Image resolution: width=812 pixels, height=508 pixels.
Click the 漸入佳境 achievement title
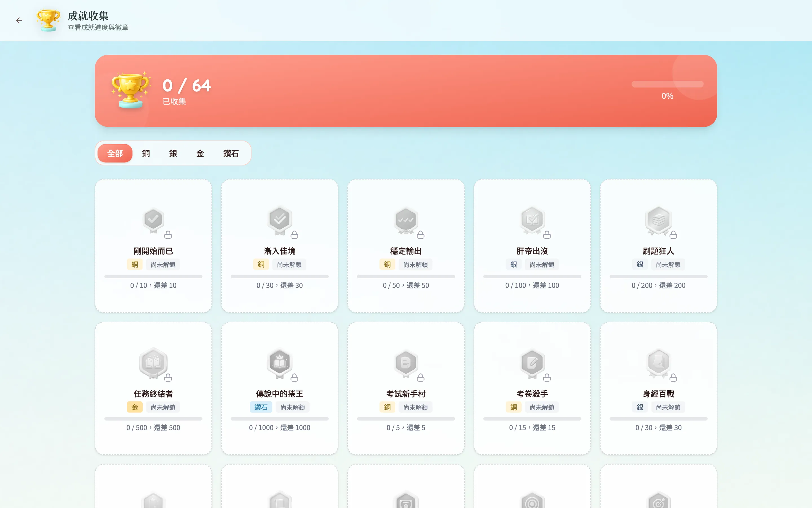click(279, 251)
